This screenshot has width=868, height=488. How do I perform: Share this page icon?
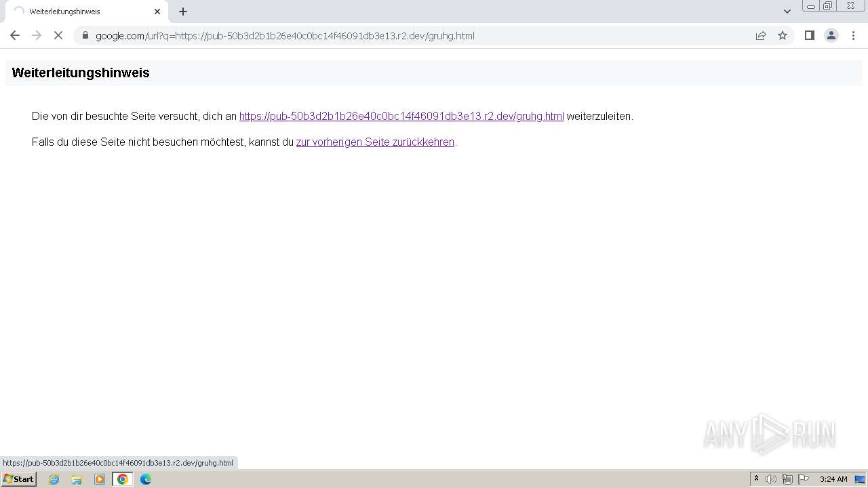coord(761,35)
